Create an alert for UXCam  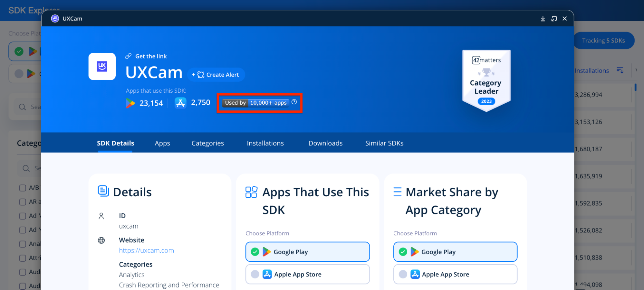216,75
